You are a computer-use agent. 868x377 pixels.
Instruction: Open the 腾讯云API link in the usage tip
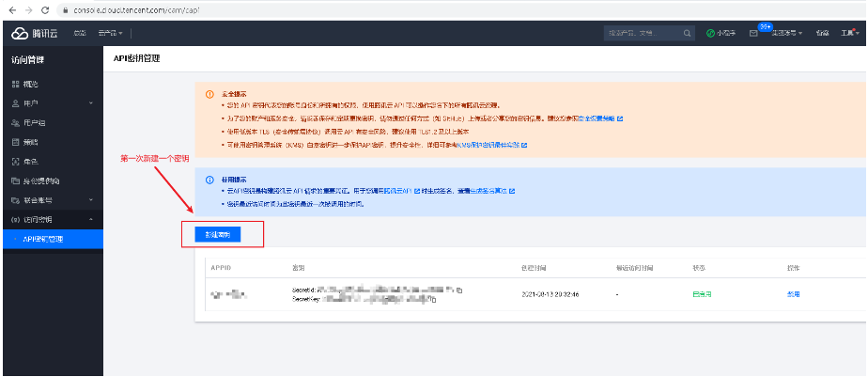coord(396,191)
